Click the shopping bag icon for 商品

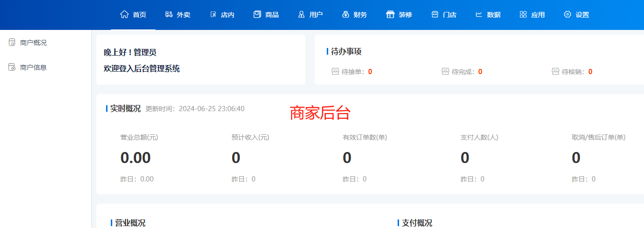click(x=257, y=14)
